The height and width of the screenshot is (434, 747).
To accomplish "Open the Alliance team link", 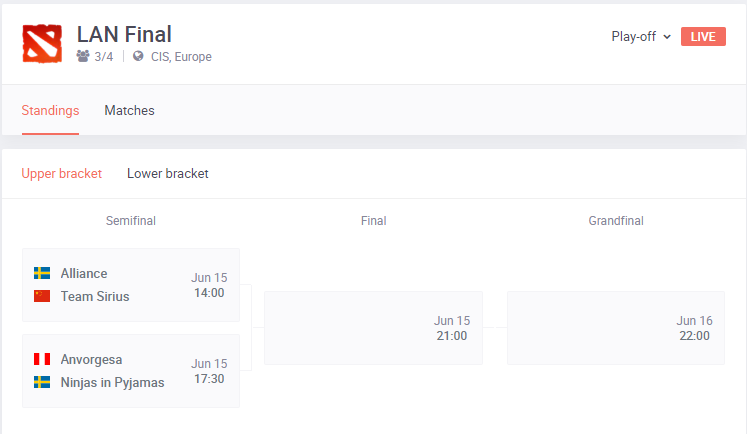I will [84, 273].
